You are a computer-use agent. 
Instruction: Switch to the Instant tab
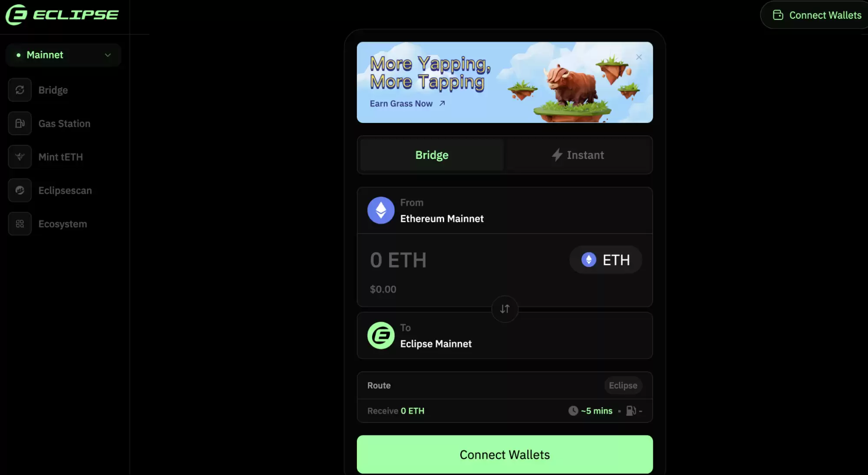point(578,155)
